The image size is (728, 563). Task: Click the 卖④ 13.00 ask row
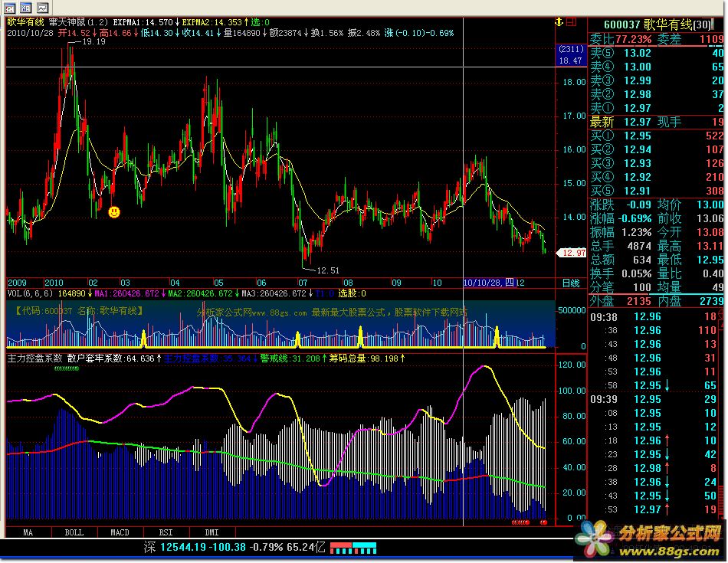point(657,67)
